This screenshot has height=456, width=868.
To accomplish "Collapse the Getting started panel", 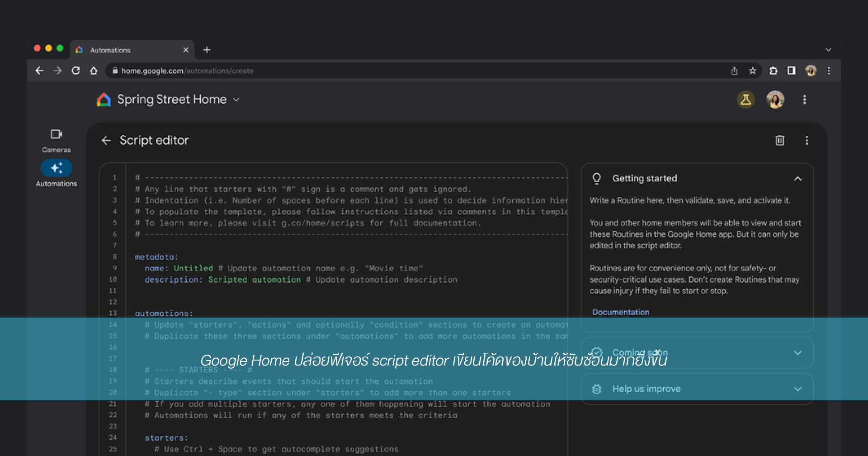I will tap(798, 179).
